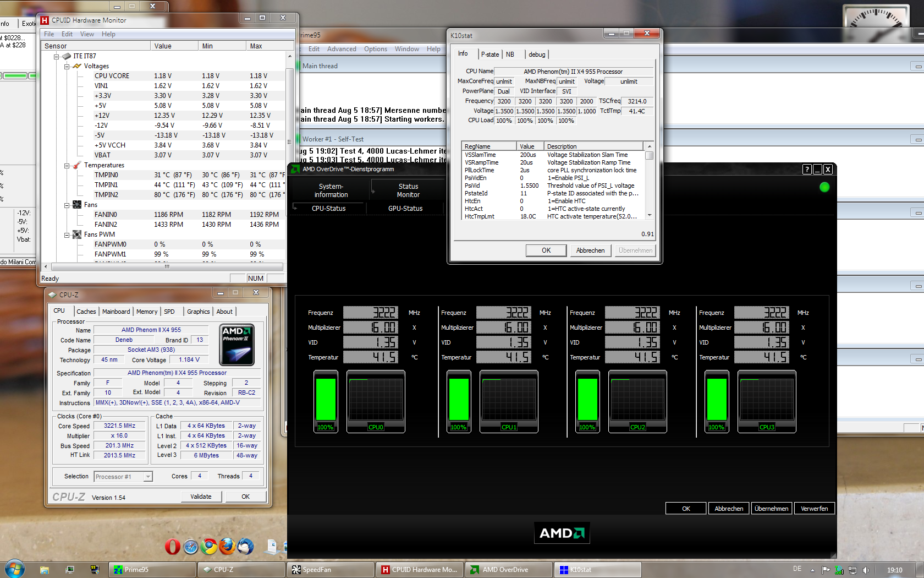
Task: Click the shielded 99 icon in quick launch
Action: [x=95, y=570]
